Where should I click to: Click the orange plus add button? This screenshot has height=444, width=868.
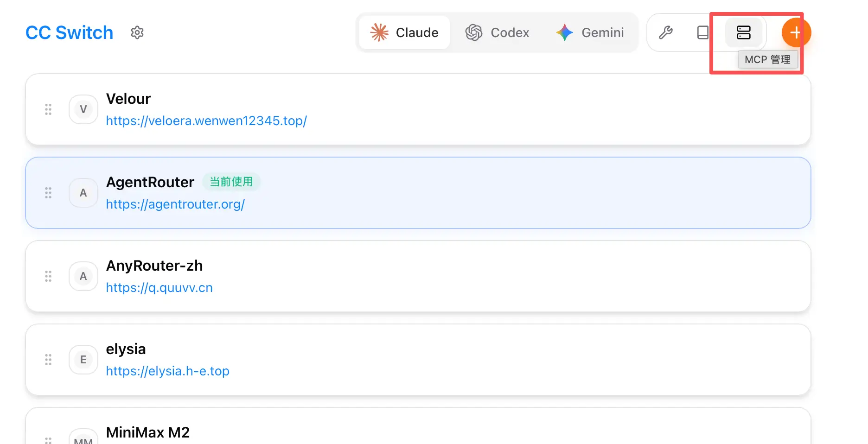click(796, 32)
